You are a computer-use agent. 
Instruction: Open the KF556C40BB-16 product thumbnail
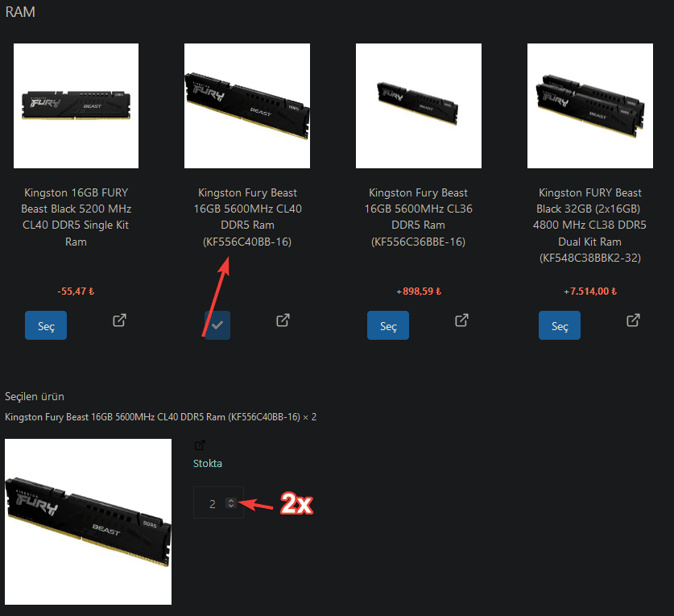pyautogui.click(x=247, y=105)
